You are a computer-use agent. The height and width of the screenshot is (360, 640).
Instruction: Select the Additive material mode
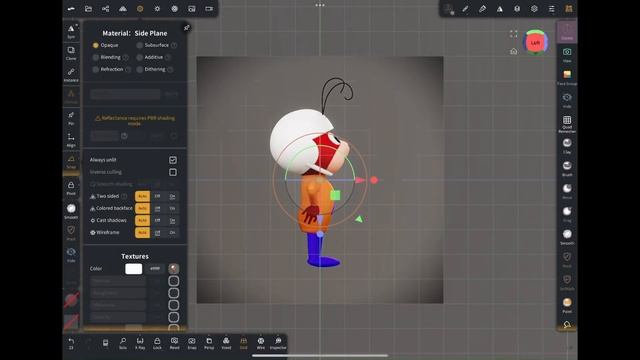150,58
